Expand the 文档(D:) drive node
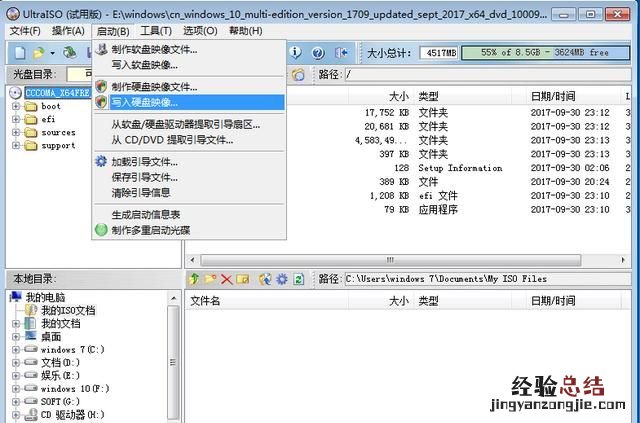640x423 pixels. click(x=16, y=363)
